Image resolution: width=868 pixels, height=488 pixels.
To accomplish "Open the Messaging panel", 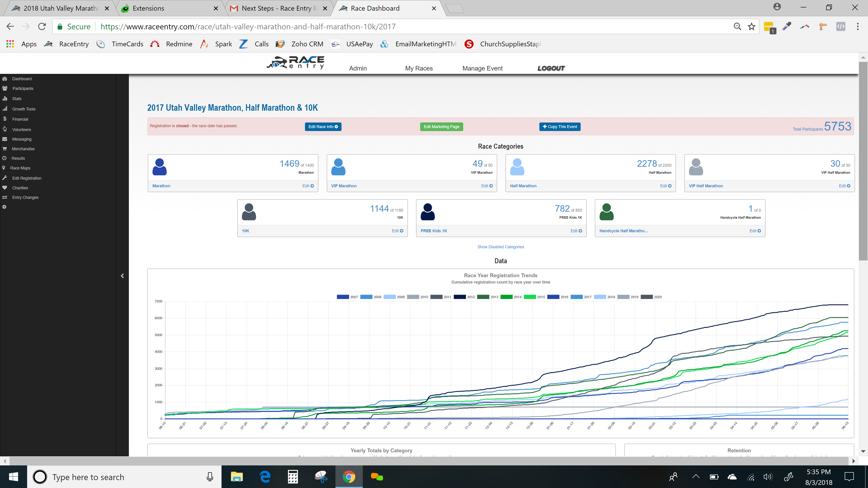I will 21,139.
